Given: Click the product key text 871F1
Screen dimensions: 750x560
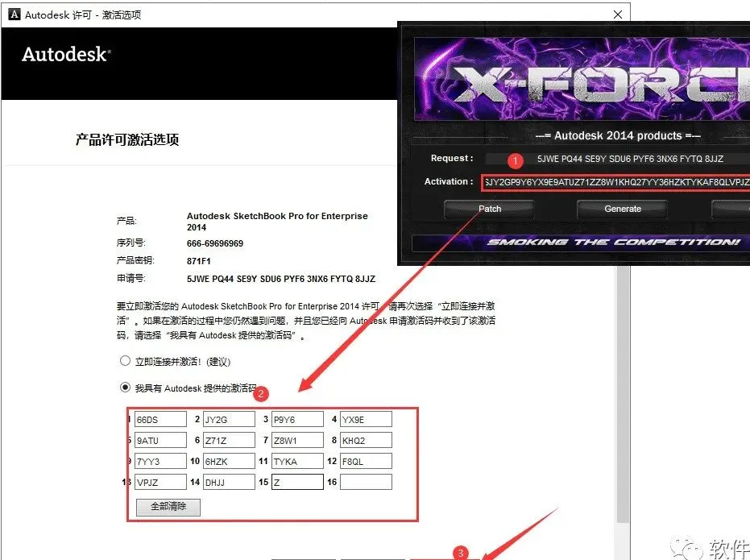Looking at the screenshot, I should [198, 261].
